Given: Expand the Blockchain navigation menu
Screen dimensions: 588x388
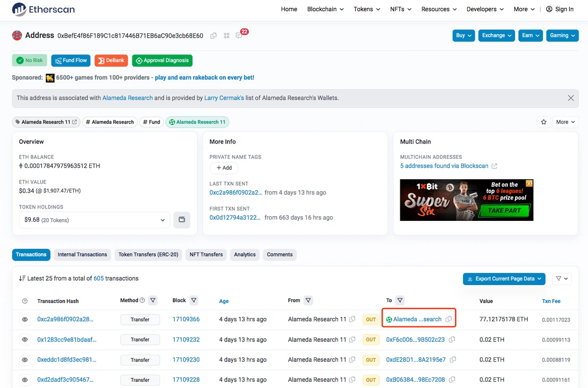Looking at the screenshot, I should [x=325, y=9].
